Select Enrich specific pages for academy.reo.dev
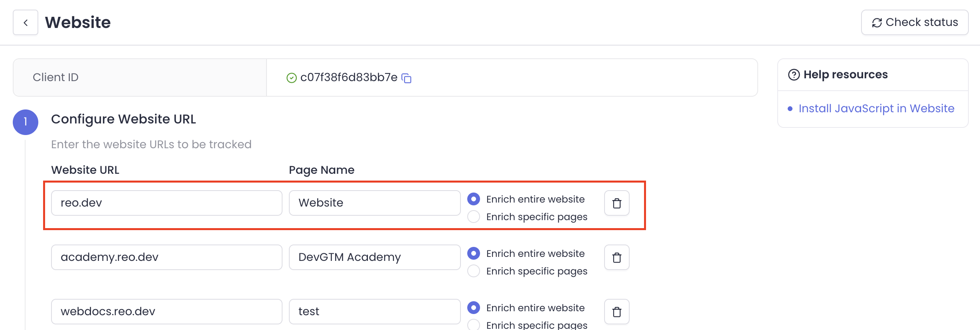The height and width of the screenshot is (330, 980). pyautogui.click(x=474, y=271)
